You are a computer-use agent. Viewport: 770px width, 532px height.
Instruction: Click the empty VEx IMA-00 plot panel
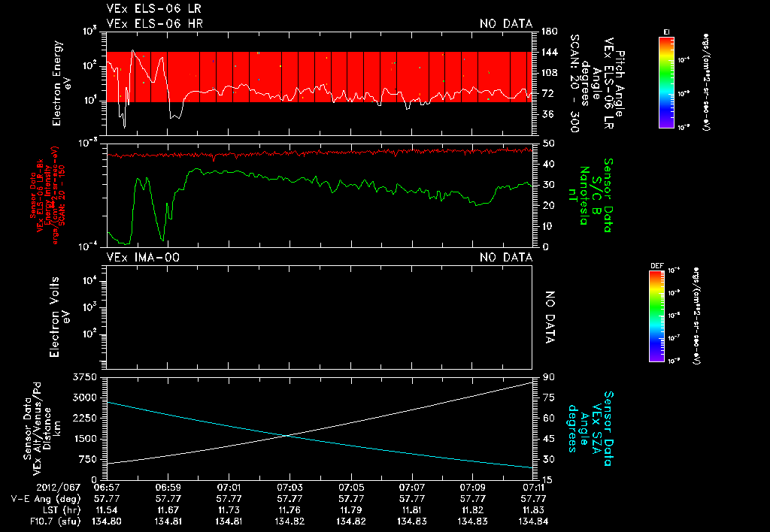[319, 318]
